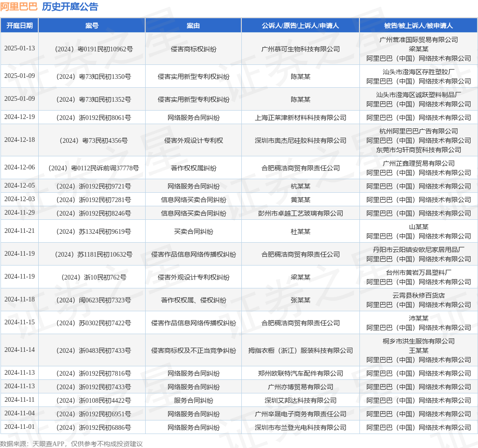Click plaintiff 深圳艾邦达科技有限公司
478x448 pixels.
[x=300, y=400]
